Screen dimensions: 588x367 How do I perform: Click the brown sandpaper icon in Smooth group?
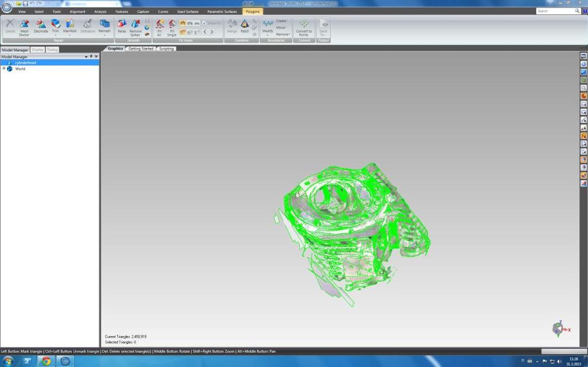pos(147,34)
